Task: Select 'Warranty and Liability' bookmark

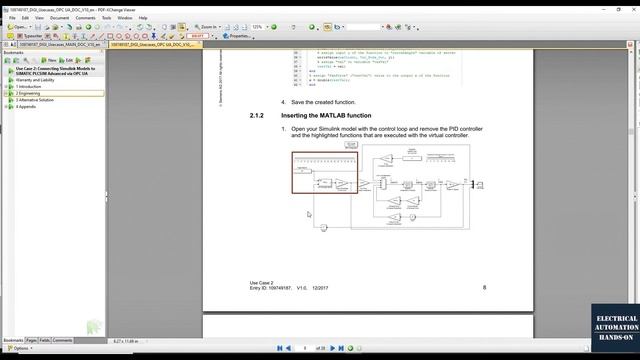Action: 35,80
